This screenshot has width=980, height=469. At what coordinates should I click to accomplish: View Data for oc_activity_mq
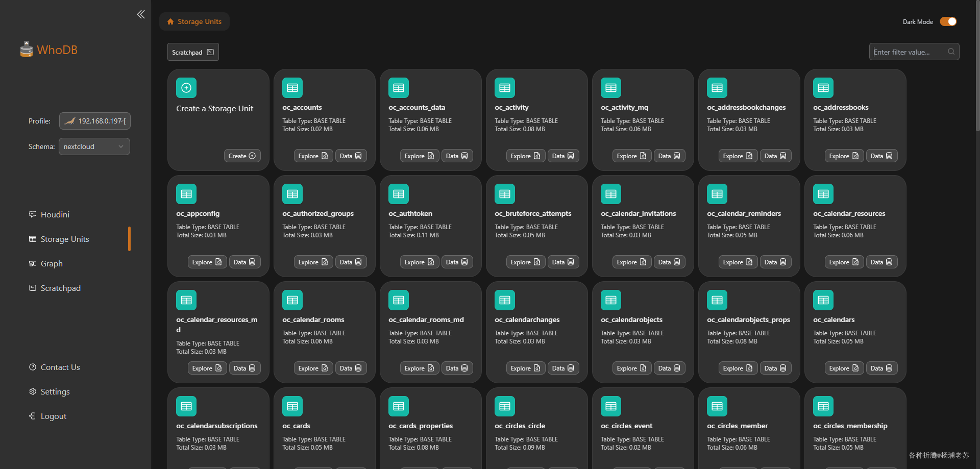click(670, 156)
